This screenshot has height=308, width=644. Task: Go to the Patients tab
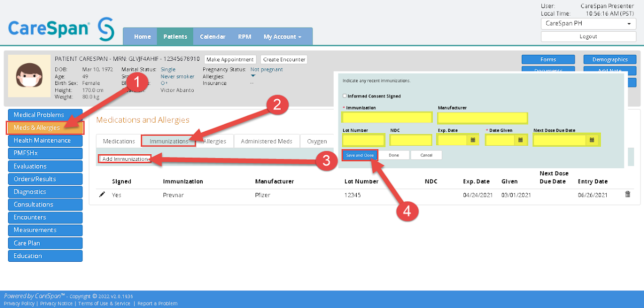(175, 37)
